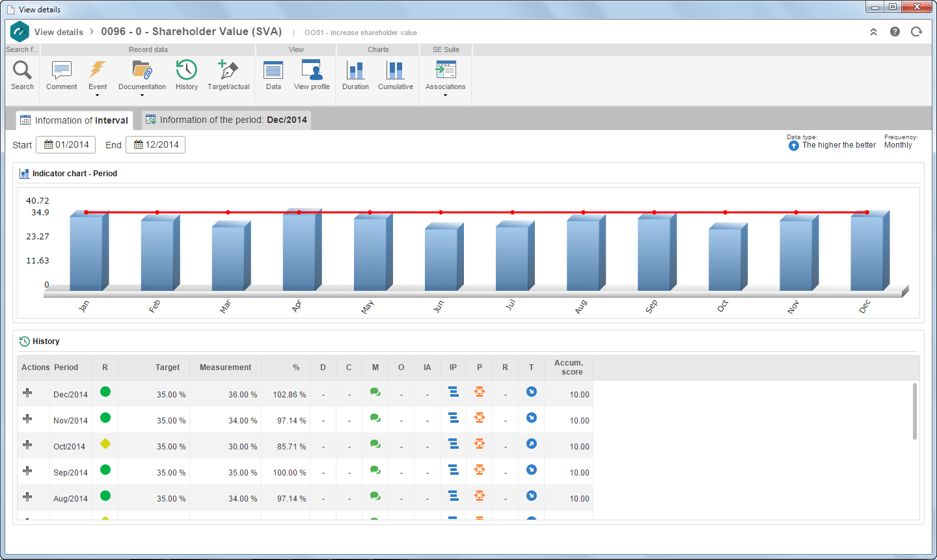The width and height of the screenshot is (937, 560).
Task: Open the Cumulative chart
Action: [395, 70]
